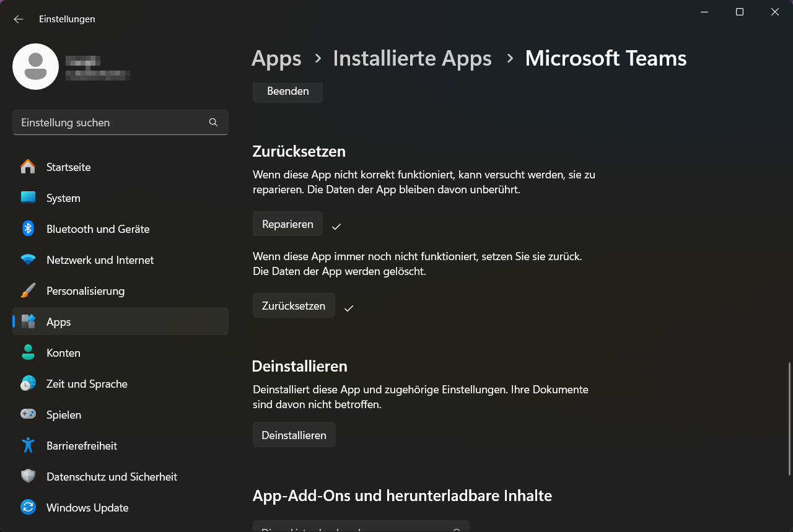Click checkmark beside Reparieren button
Screen dimensions: 793x532
[336, 227]
